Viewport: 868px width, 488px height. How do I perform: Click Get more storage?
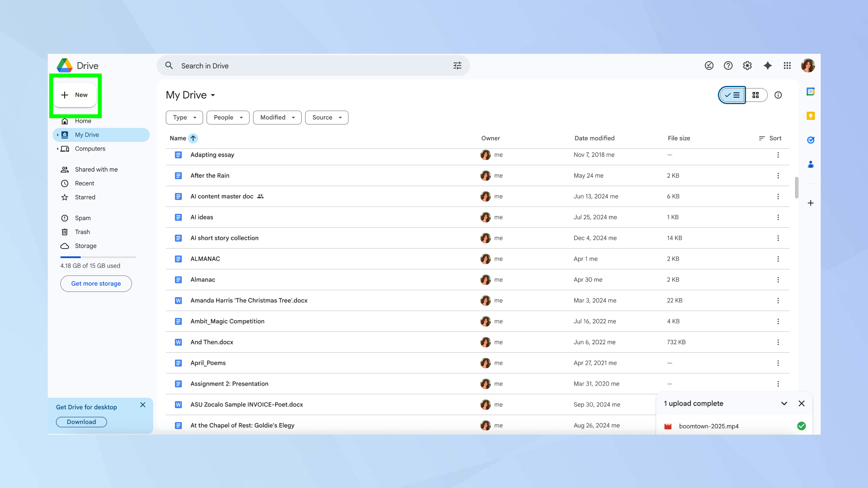(x=96, y=283)
